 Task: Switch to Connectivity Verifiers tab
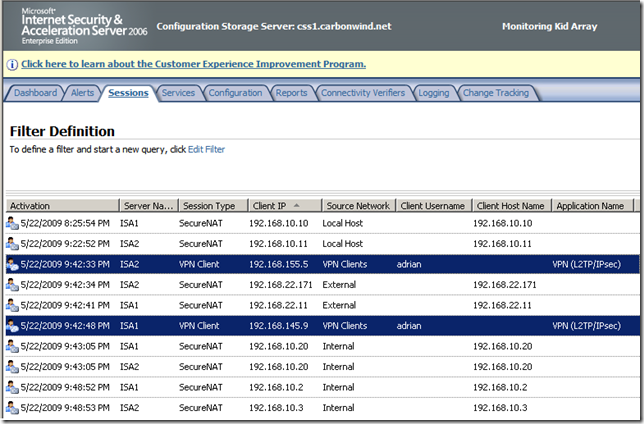click(x=363, y=93)
